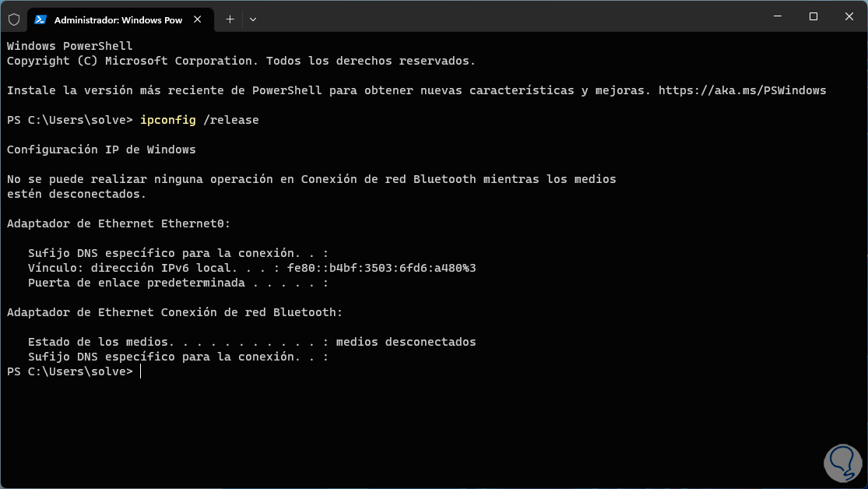Screen dimensions: 868x489
Task: Click the IPv6 address fe80::b4bf:3503:6fd6:a480%3
Action: (381, 268)
